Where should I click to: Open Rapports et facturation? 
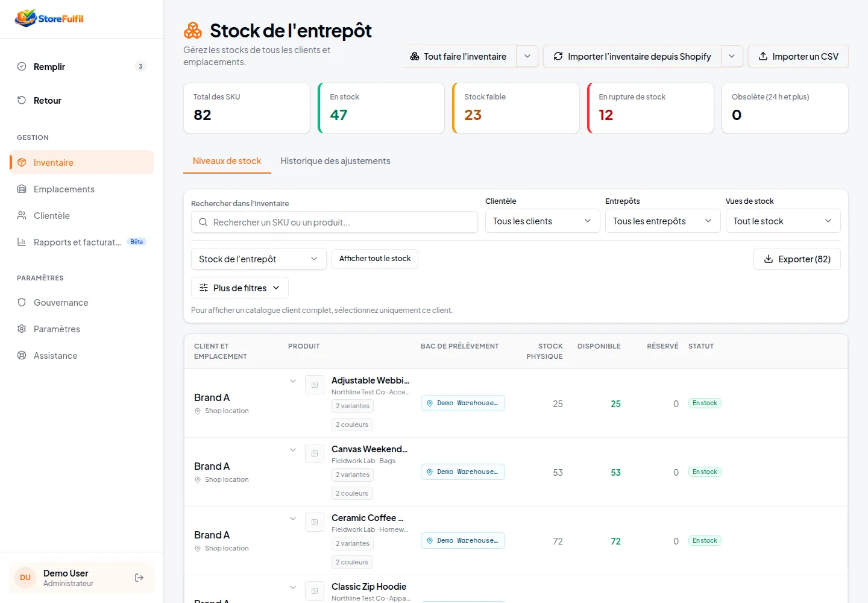click(x=81, y=242)
